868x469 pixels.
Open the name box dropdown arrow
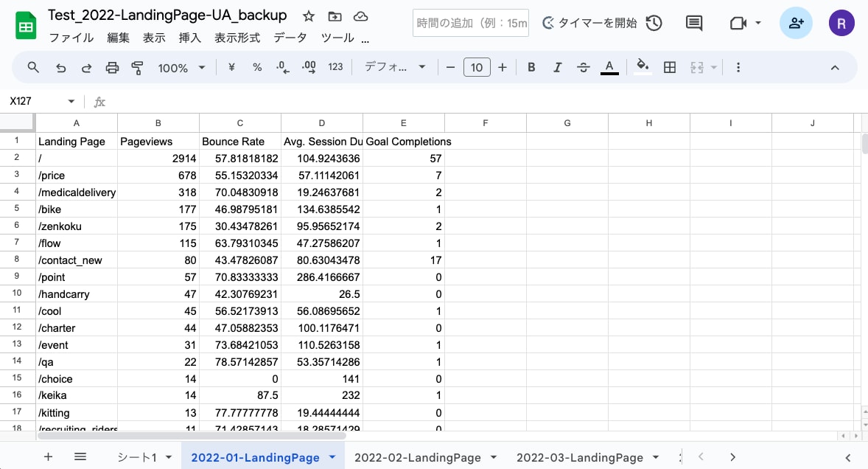(71, 101)
